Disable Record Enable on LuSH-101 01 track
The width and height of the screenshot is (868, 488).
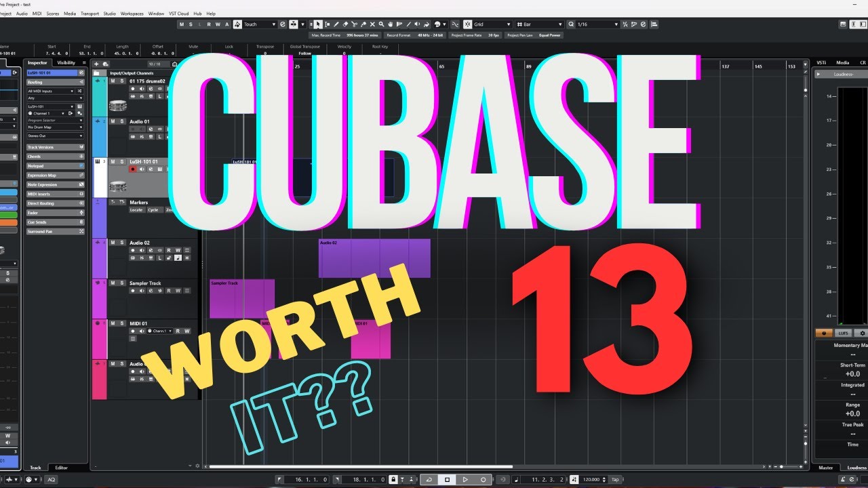(x=133, y=169)
